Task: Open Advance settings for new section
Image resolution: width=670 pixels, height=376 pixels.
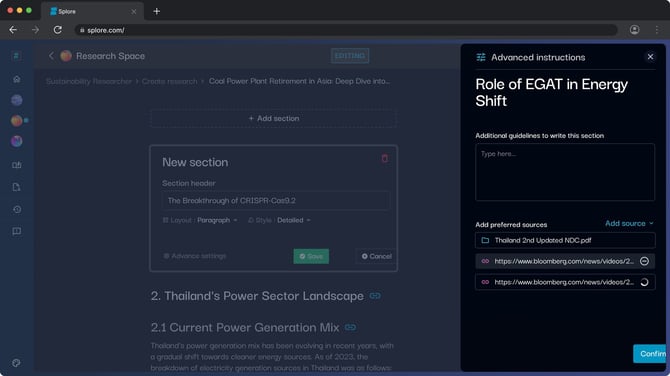Action: coord(194,256)
